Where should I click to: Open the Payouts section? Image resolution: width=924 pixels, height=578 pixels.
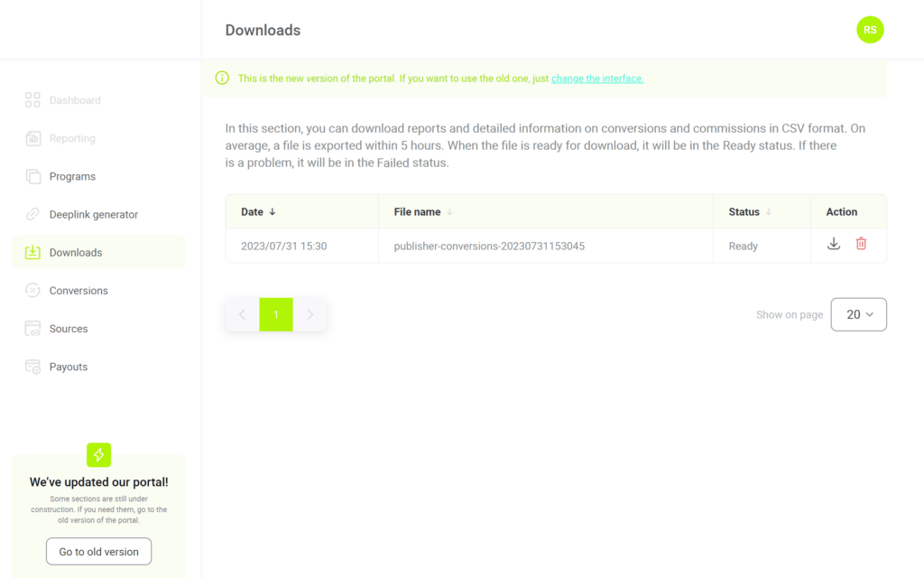point(67,366)
